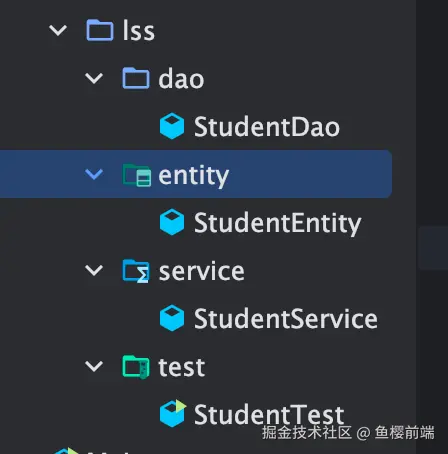Select the StudentEntity file label

pos(277,224)
